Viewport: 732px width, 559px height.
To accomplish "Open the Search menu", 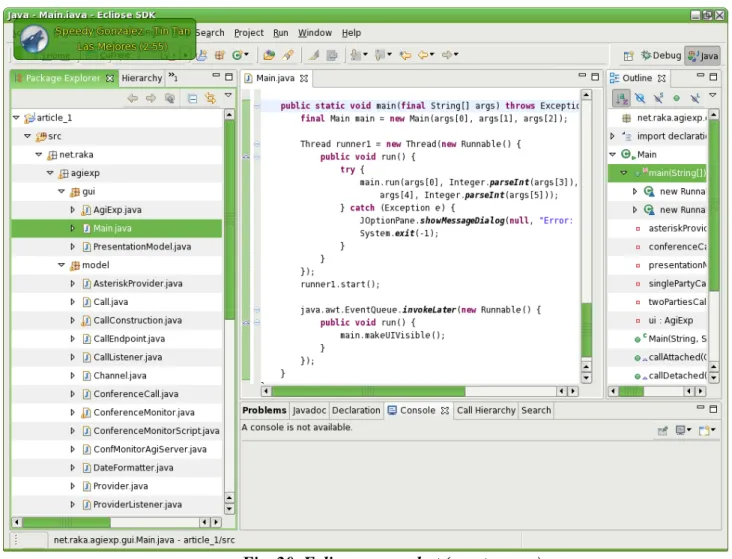I will point(210,33).
